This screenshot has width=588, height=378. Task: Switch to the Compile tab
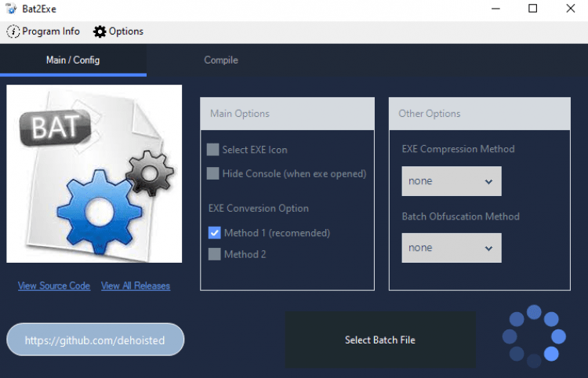(x=220, y=60)
